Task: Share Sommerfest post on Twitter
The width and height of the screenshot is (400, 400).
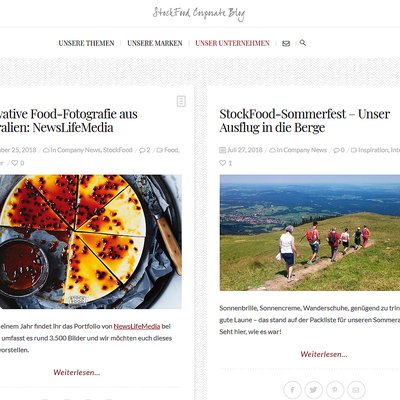Action: click(313, 390)
